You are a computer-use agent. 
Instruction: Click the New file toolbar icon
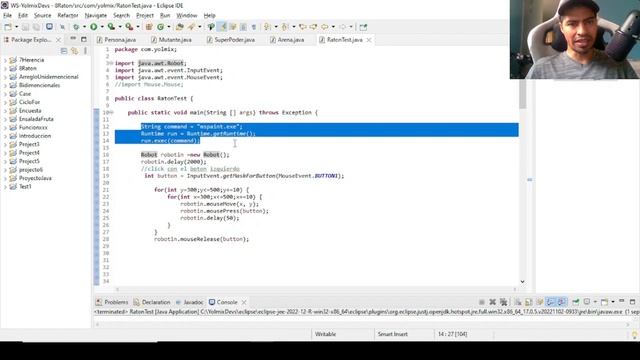click(8, 27)
